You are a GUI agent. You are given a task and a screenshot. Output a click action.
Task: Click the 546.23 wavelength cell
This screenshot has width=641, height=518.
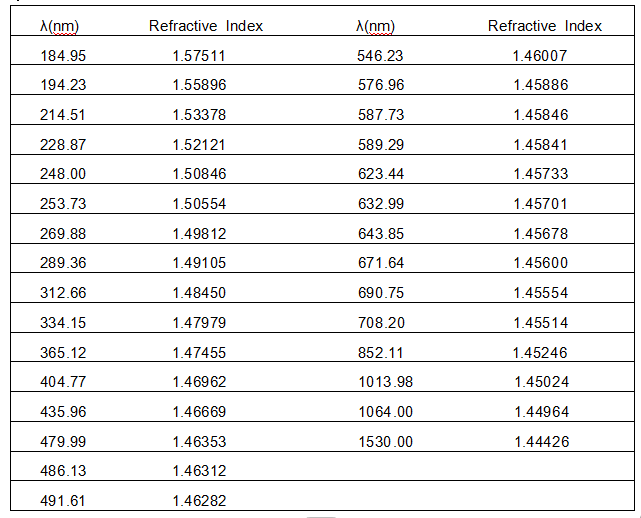pyautogui.click(x=381, y=56)
